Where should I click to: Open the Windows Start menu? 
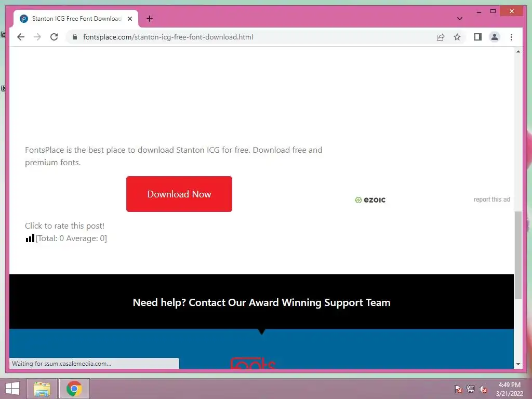12,389
